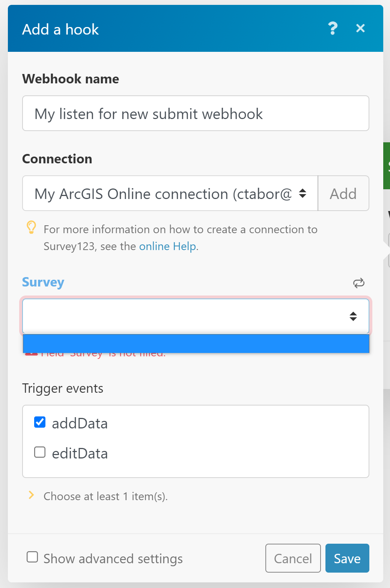
Task: Click the orange chevron beside Choose at least
Action: (32, 495)
